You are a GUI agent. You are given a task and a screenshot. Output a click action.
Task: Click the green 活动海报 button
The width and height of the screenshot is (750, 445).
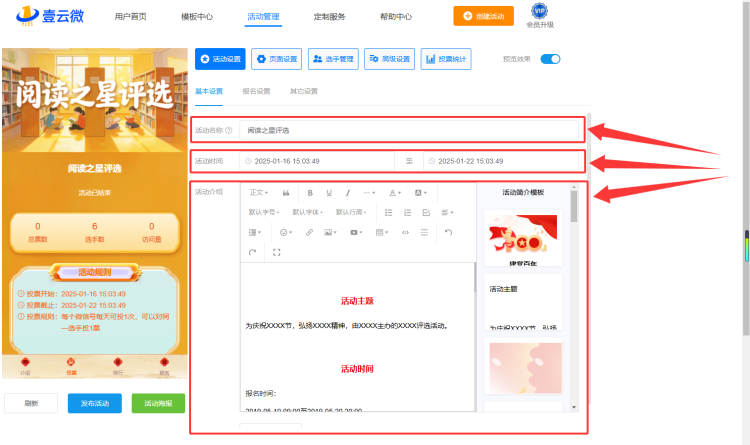[x=158, y=403]
